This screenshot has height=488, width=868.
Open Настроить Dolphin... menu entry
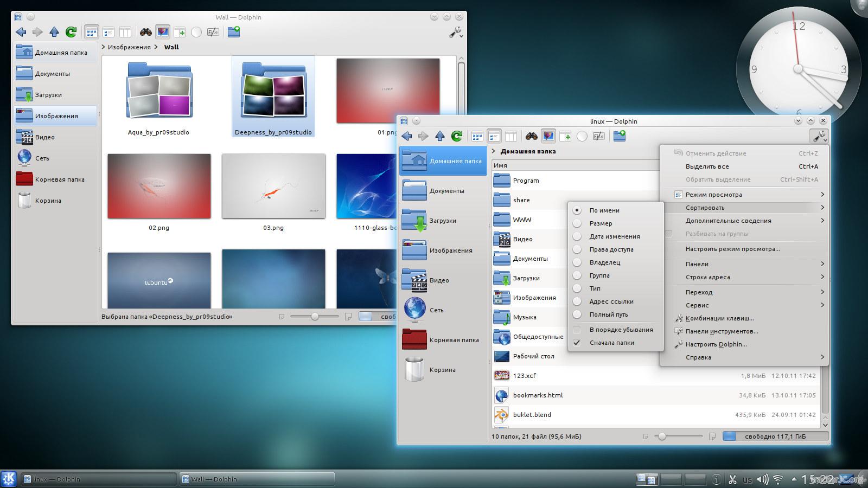pos(716,344)
